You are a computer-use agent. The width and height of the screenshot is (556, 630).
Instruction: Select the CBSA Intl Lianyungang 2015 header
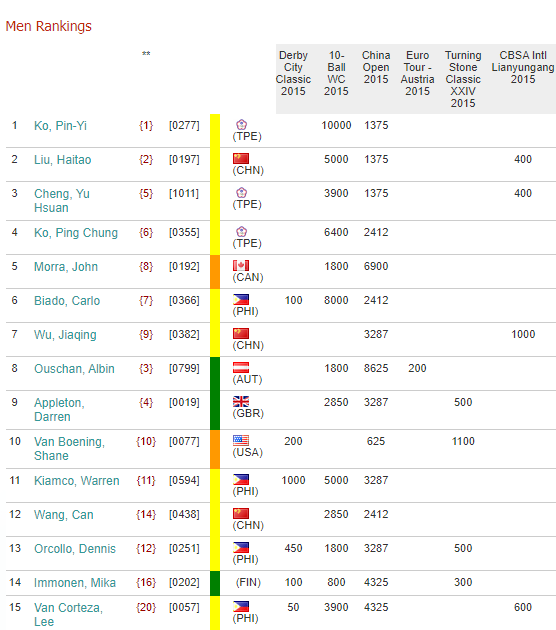click(523, 67)
